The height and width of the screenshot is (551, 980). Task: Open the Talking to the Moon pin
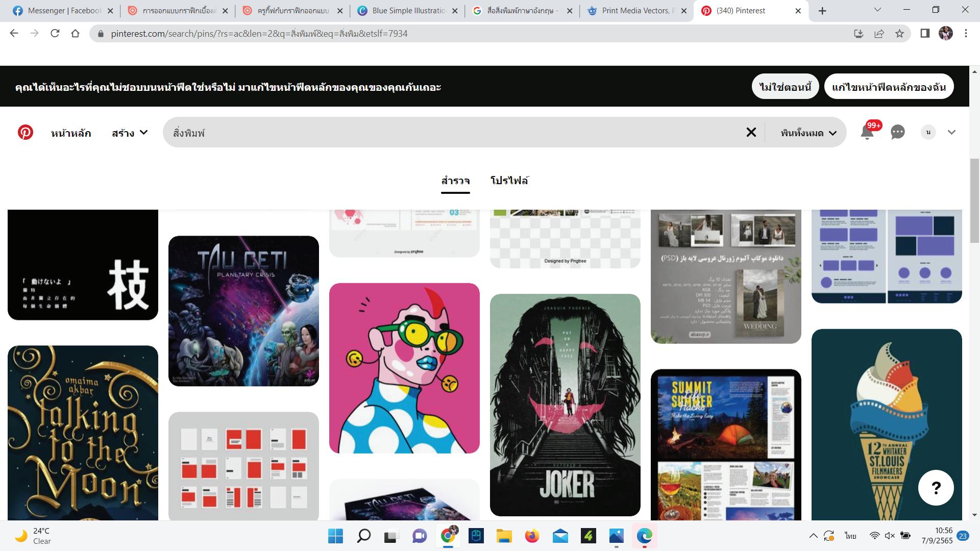[x=83, y=433]
